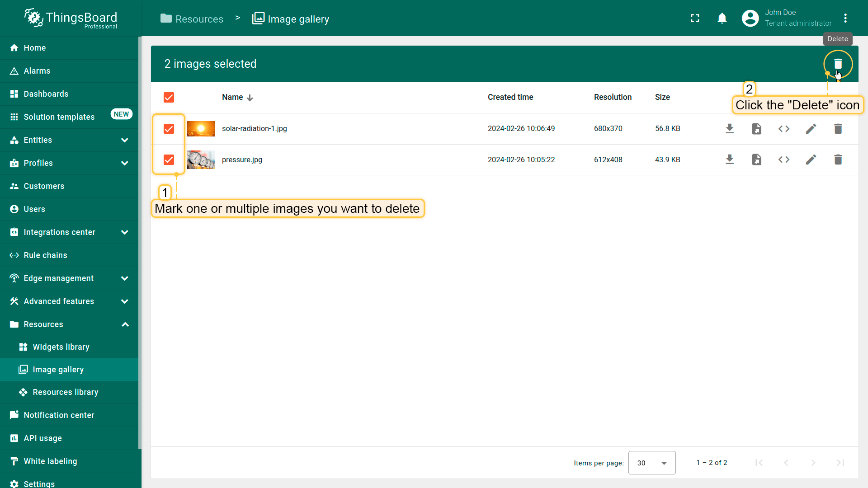This screenshot has width=868, height=488.
Task: Click the bulk Delete trash icon in header
Action: point(838,64)
